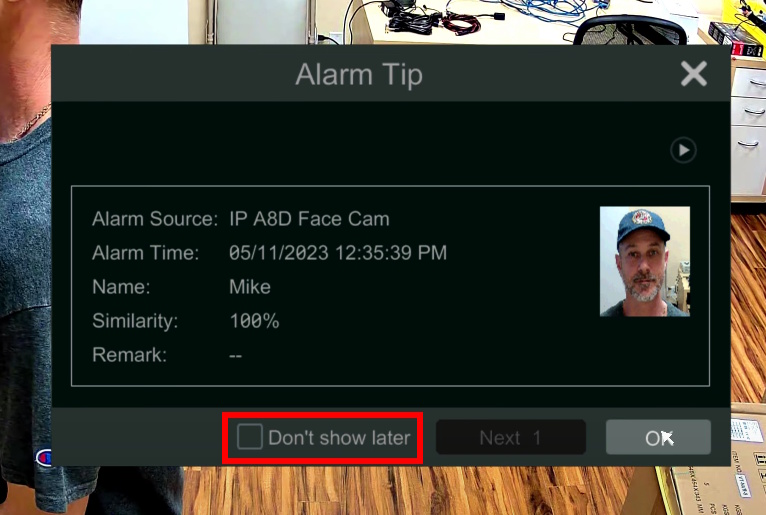The height and width of the screenshot is (515, 766).
Task: Click the Remark value dashes
Action: [x=235, y=356]
